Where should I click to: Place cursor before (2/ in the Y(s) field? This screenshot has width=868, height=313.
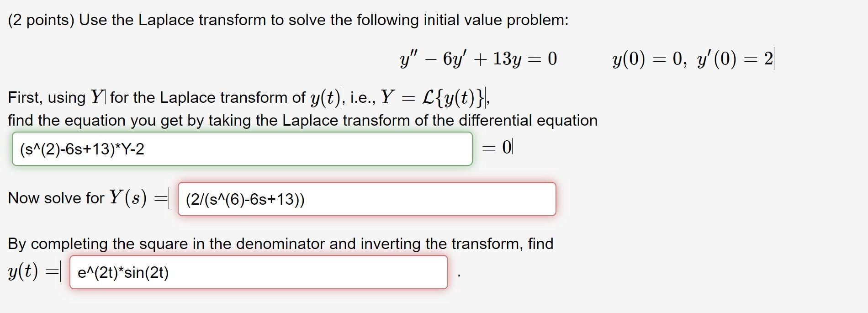coord(185,199)
